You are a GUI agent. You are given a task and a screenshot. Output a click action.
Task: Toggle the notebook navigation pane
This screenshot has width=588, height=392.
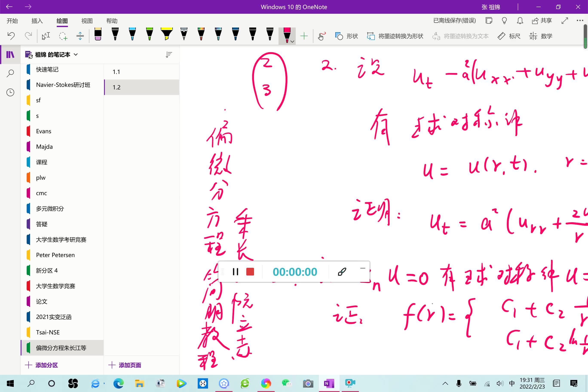pos(10,55)
